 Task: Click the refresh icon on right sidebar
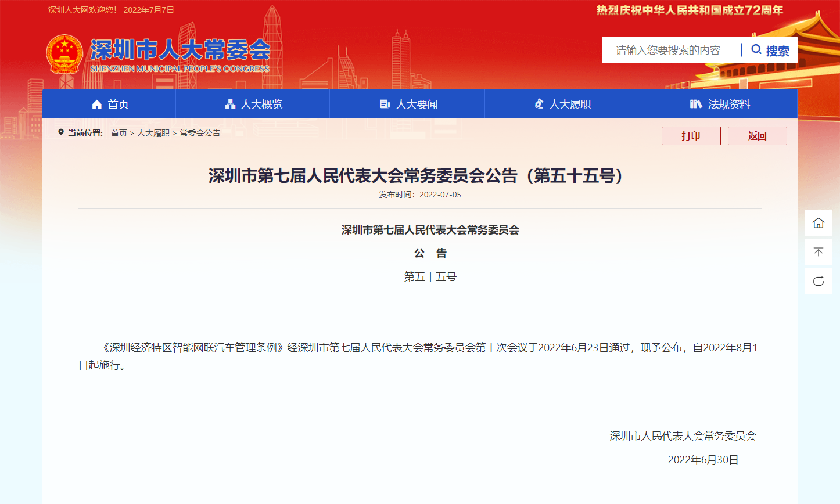coord(819,281)
